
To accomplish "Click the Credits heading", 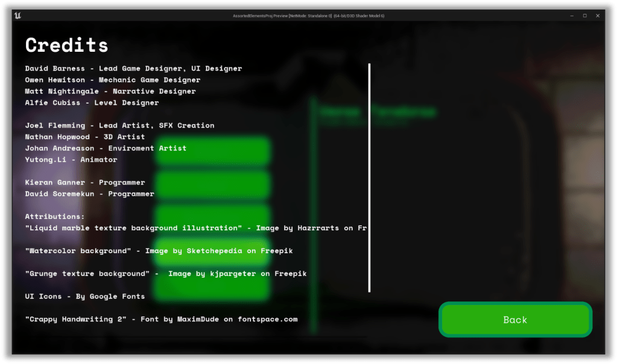I will [x=66, y=45].
